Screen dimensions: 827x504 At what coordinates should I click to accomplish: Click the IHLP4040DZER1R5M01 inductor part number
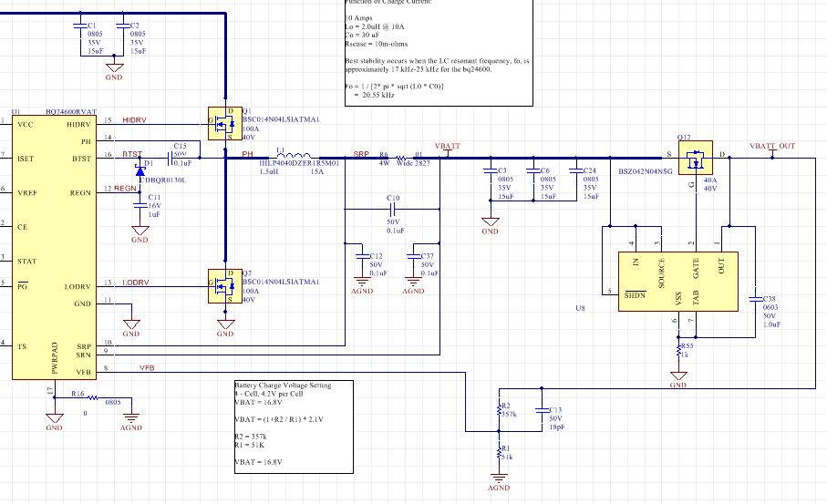pos(298,163)
